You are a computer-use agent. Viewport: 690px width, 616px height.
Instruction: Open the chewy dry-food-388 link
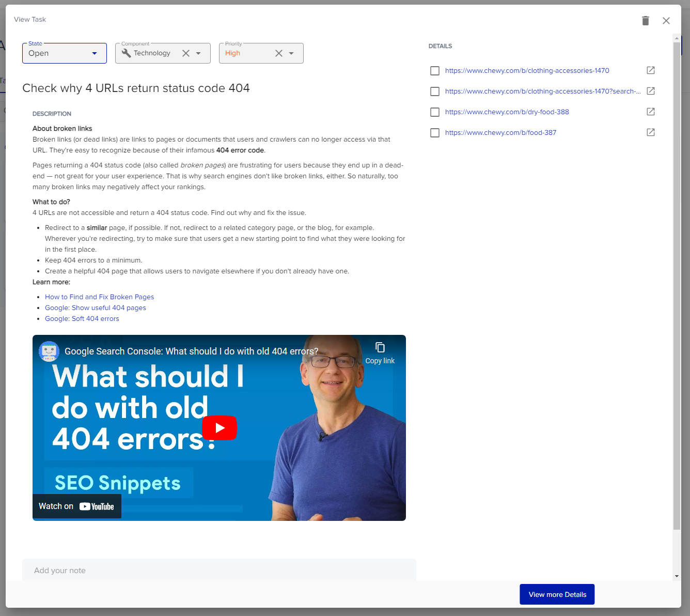point(507,112)
